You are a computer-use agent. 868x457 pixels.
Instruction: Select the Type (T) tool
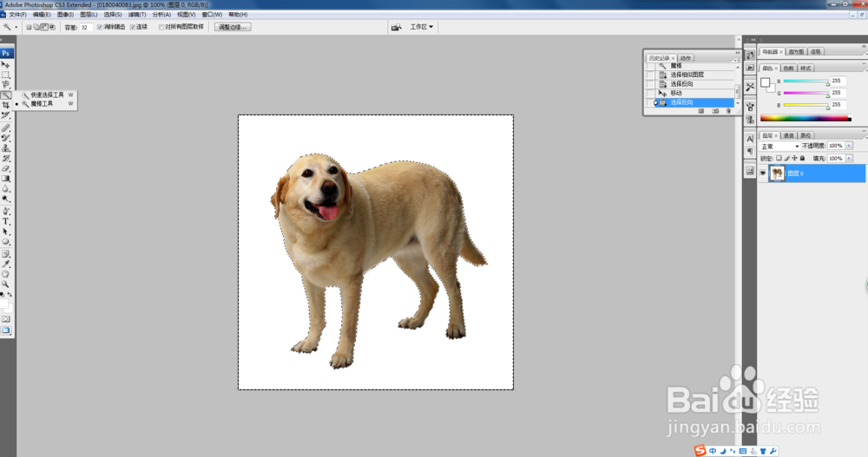tap(6, 221)
